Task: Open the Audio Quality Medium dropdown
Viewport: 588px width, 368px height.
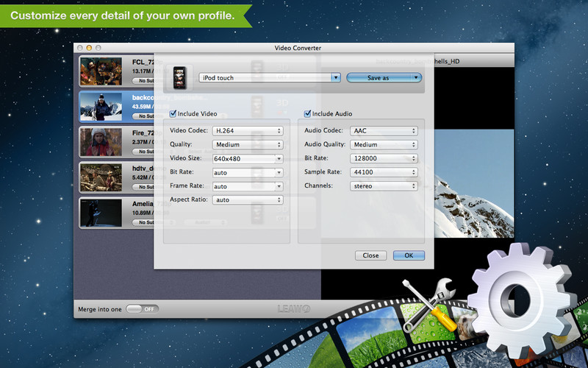Action: pyautogui.click(x=384, y=144)
